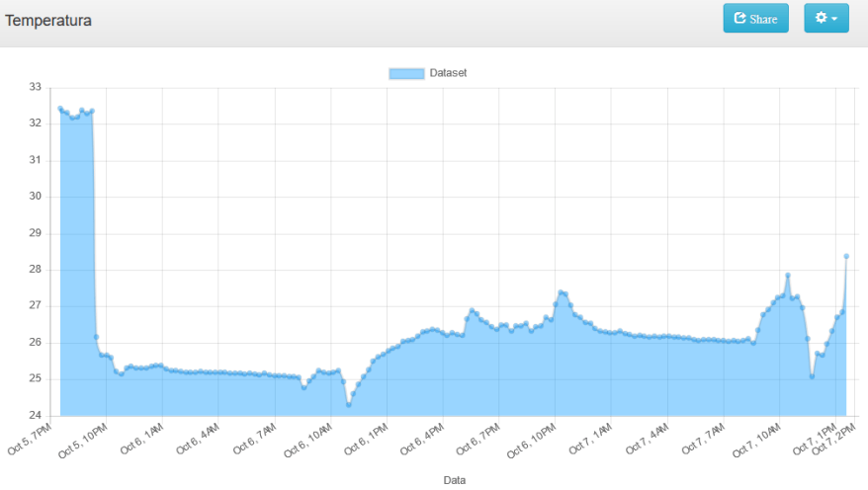Click the "Data" x-axis title
868x490 pixels.
coord(454,480)
